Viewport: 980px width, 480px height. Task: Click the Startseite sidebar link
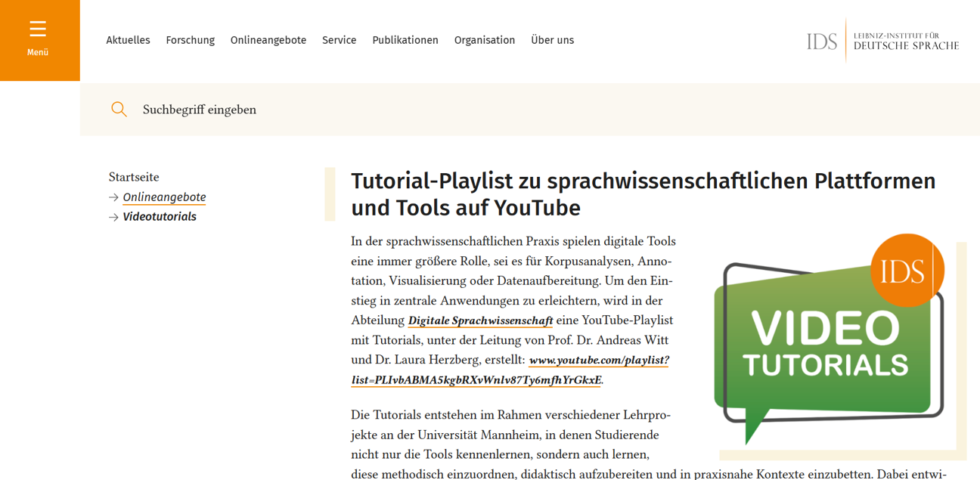click(134, 177)
